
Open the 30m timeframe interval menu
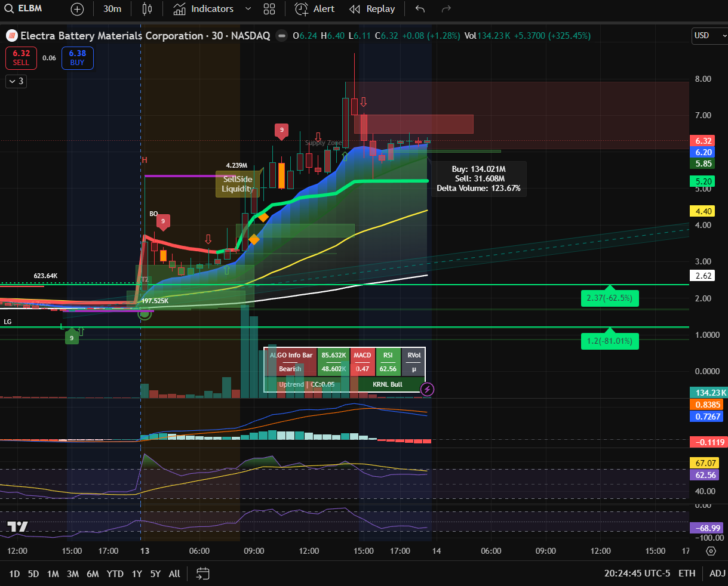[112, 9]
